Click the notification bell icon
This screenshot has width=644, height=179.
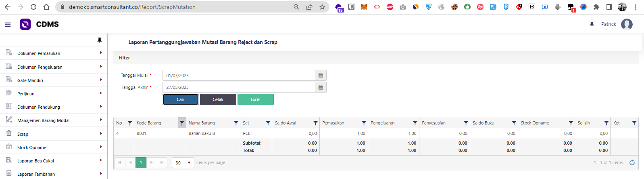(592, 24)
